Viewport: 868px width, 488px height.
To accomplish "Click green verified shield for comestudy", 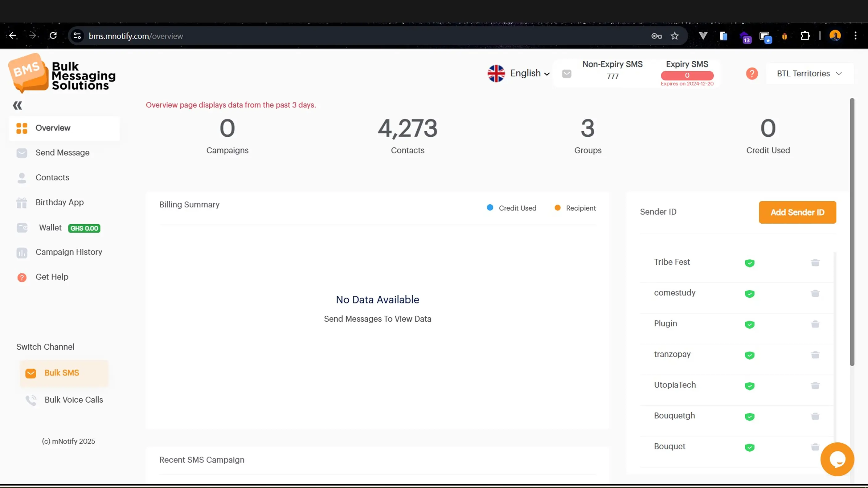I will [x=749, y=294].
